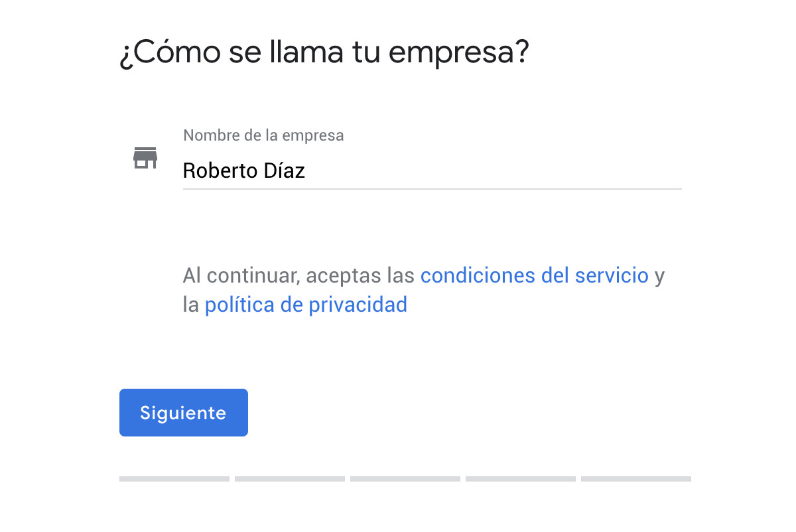Select the first progress bar segment

(x=174, y=479)
